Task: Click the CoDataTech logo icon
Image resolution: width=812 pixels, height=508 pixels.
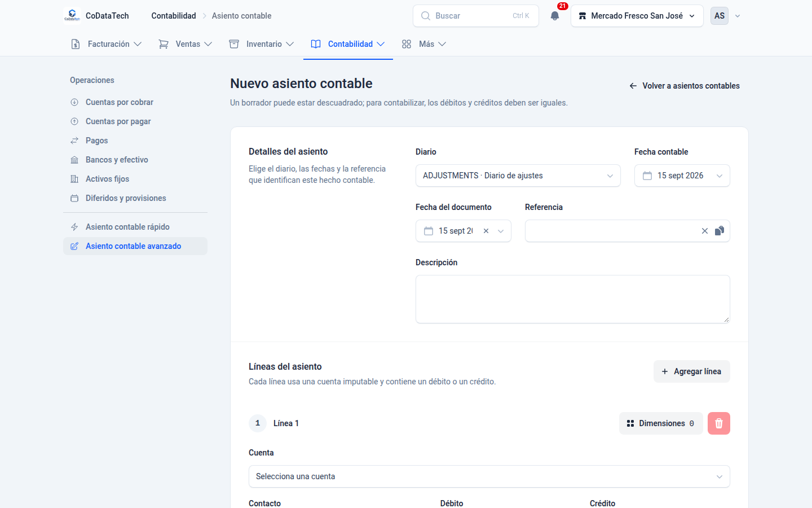Action: 72,16
